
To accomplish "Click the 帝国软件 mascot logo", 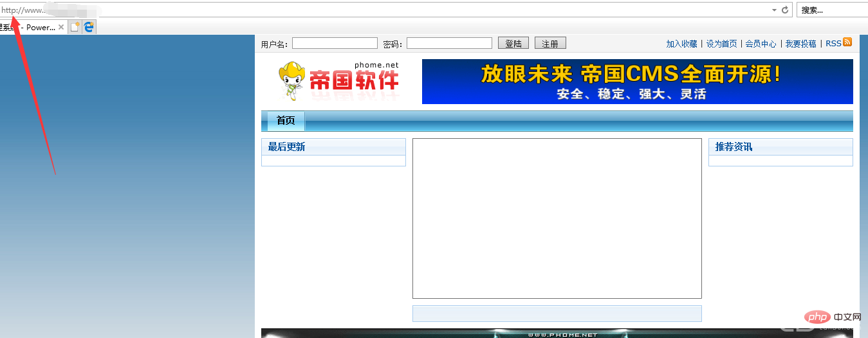I will point(338,82).
